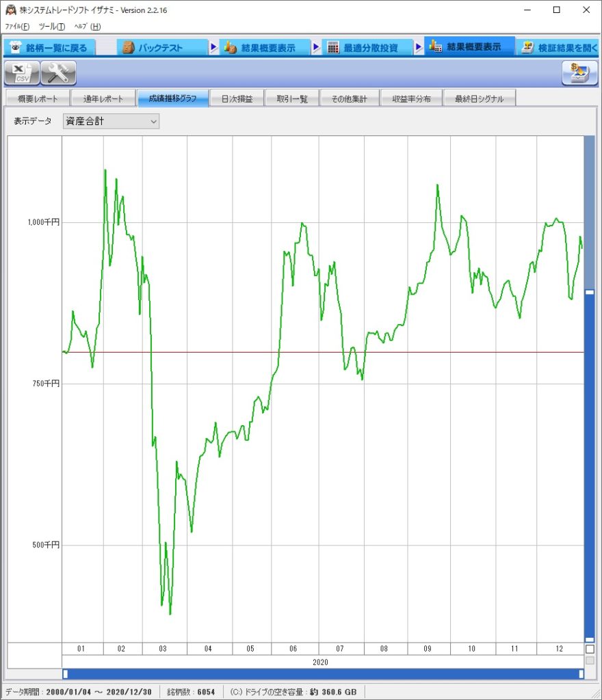Click the vertical range slider's upper handle
The width and height of the screenshot is (602, 700).
[x=590, y=292]
